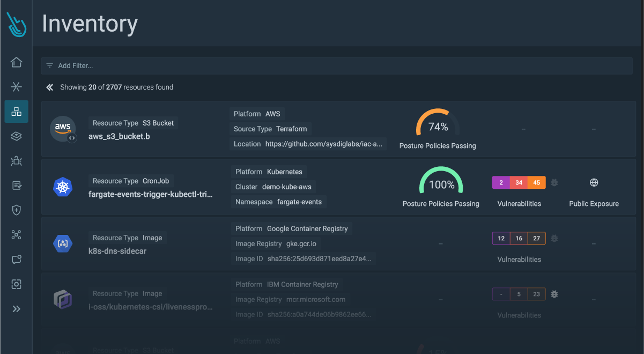Click critical count 12 for k8s-dns-sidecar
644x354 pixels.
pos(501,238)
